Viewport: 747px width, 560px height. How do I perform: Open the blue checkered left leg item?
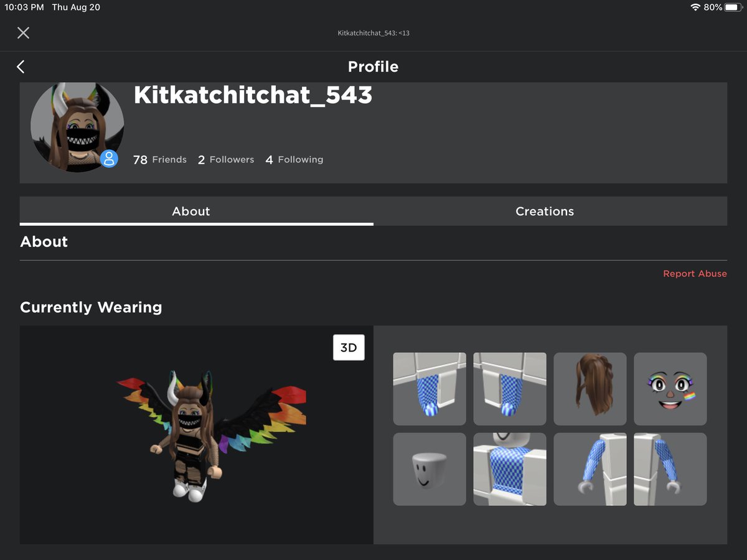click(430, 389)
